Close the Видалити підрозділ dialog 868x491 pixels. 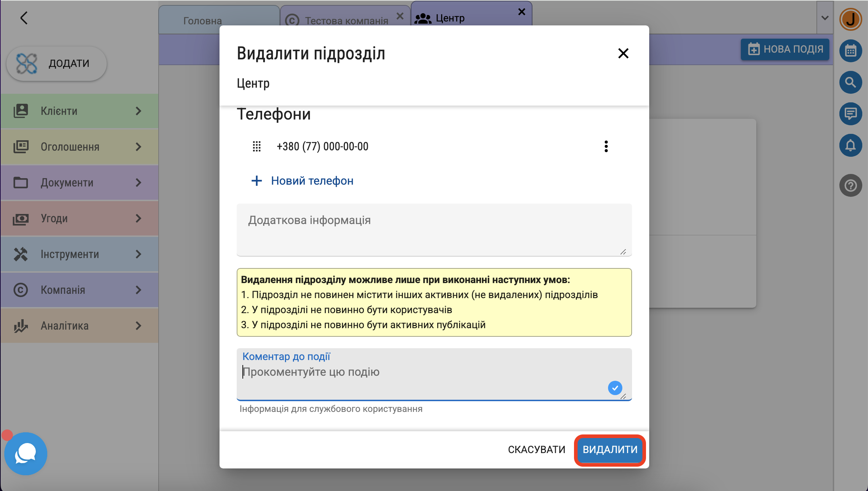(x=623, y=53)
